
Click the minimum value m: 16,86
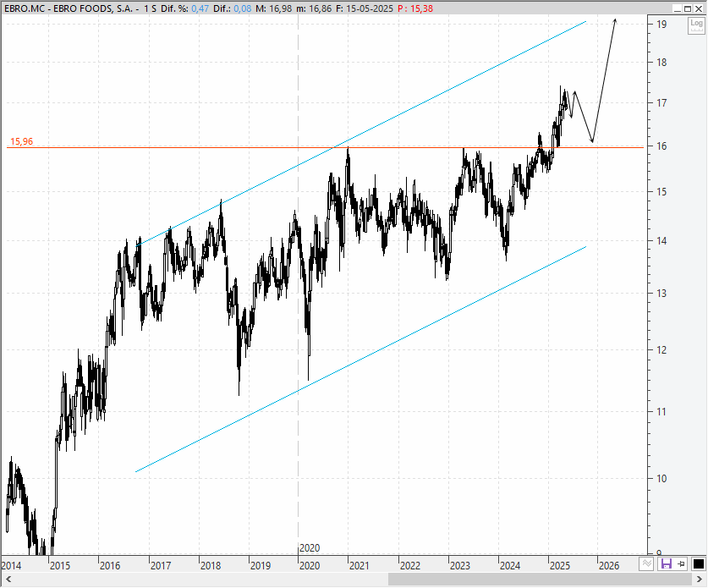pyautogui.click(x=314, y=8)
